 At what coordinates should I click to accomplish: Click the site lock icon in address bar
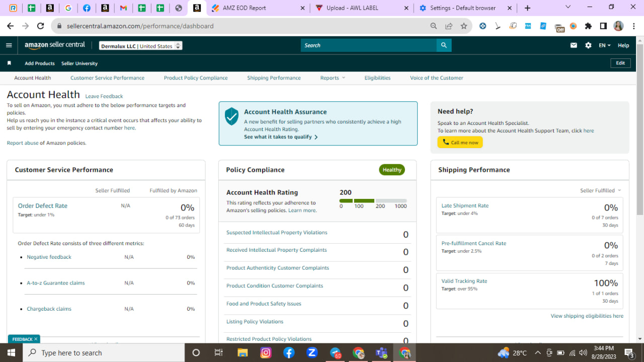(59, 26)
